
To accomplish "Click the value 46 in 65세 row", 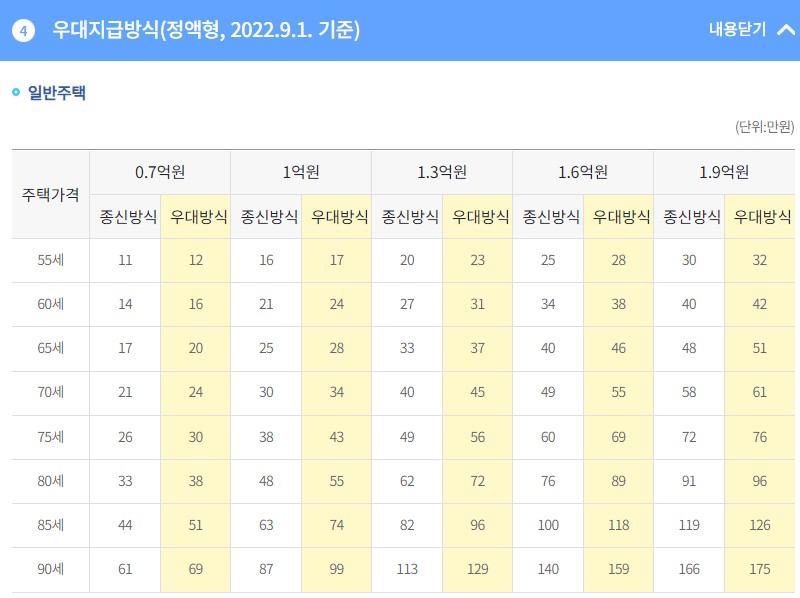I will coord(618,348).
